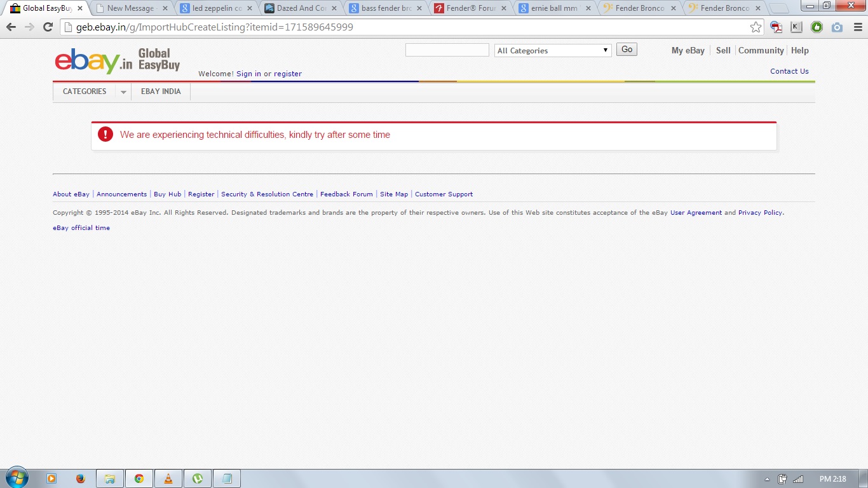The height and width of the screenshot is (488, 868).
Task: Close the bass fender tab
Action: (x=419, y=8)
